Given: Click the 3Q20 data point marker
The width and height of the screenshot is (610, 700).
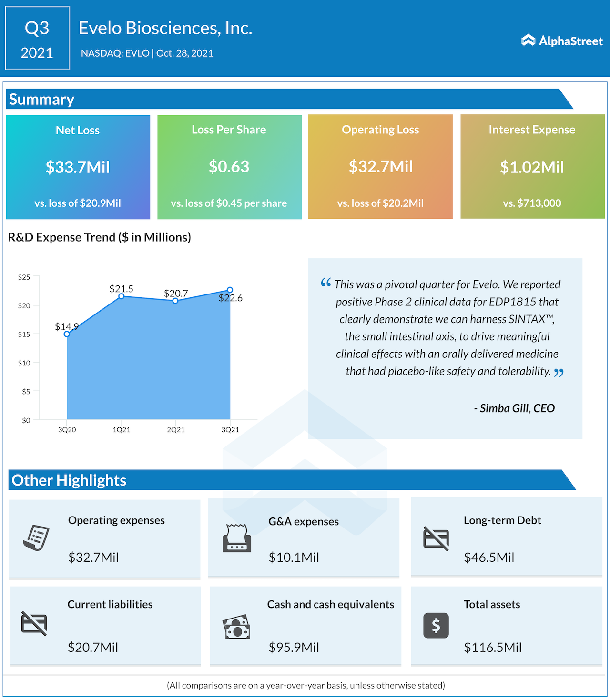Looking at the screenshot, I should click(x=67, y=334).
